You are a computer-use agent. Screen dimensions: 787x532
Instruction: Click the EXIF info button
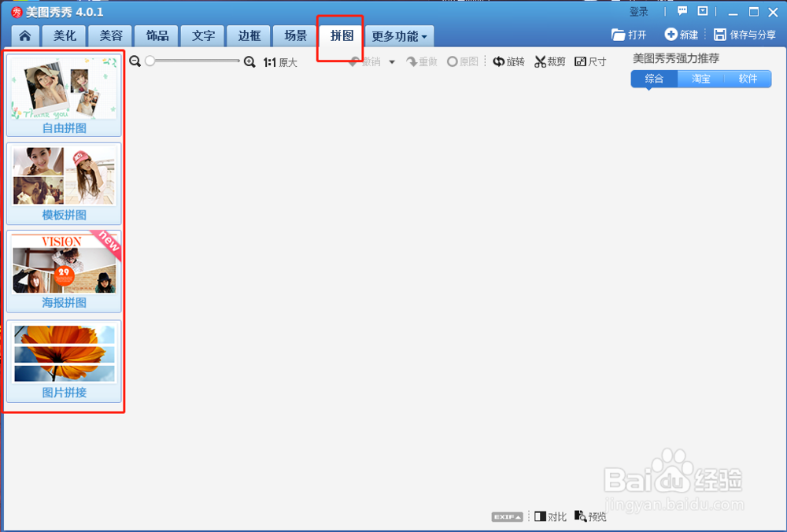click(x=508, y=517)
